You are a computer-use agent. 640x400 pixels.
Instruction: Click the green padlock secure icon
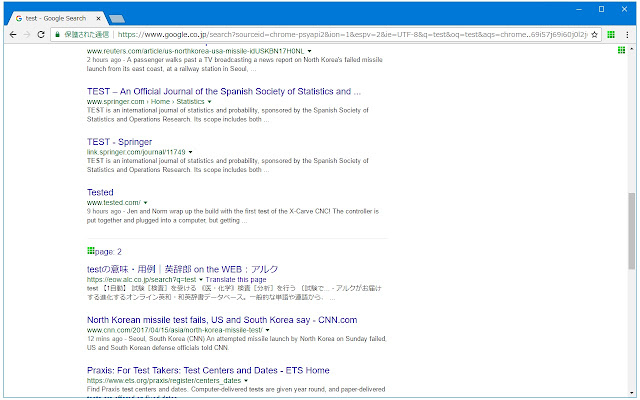pyautogui.click(x=58, y=35)
